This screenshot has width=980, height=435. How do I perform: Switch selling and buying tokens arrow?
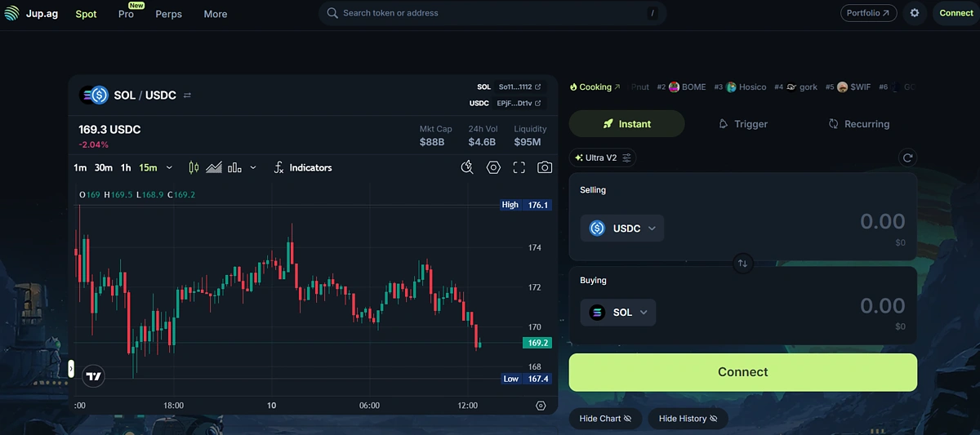[742, 263]
